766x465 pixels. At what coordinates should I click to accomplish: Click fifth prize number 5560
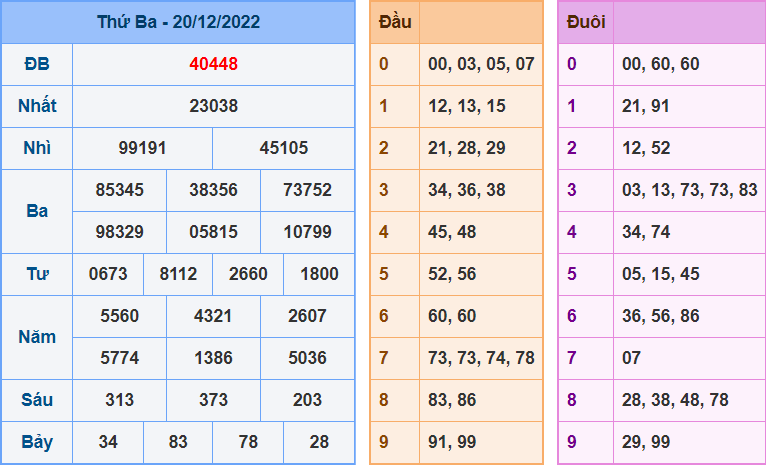point(120,316)
